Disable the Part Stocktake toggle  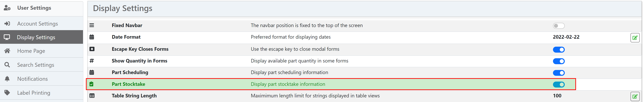[559, 84]
